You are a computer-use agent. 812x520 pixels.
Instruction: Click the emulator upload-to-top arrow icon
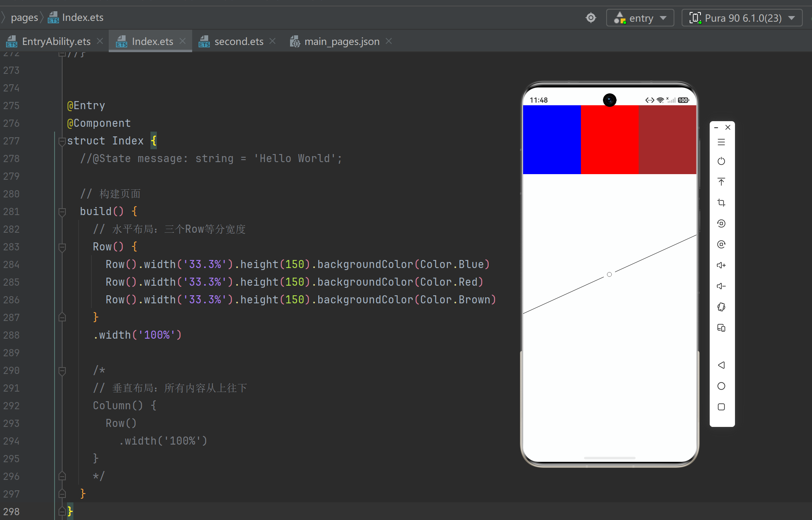click(x=721, y=182)
